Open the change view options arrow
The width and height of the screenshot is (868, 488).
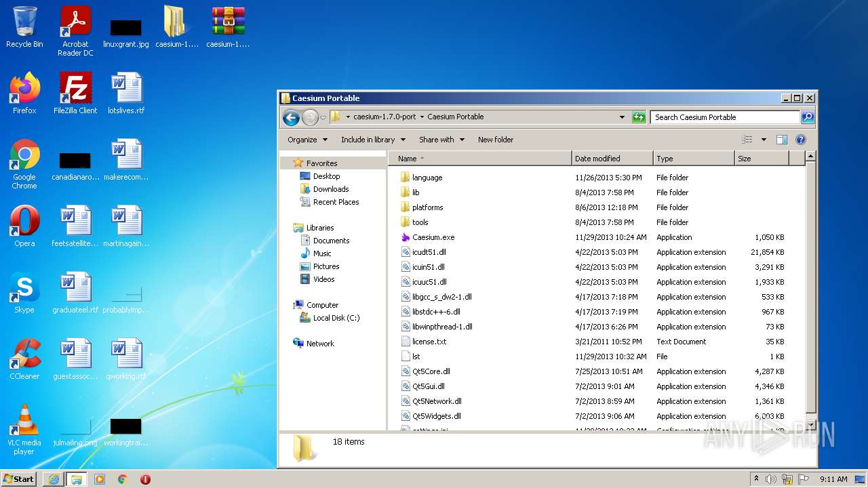764,140
